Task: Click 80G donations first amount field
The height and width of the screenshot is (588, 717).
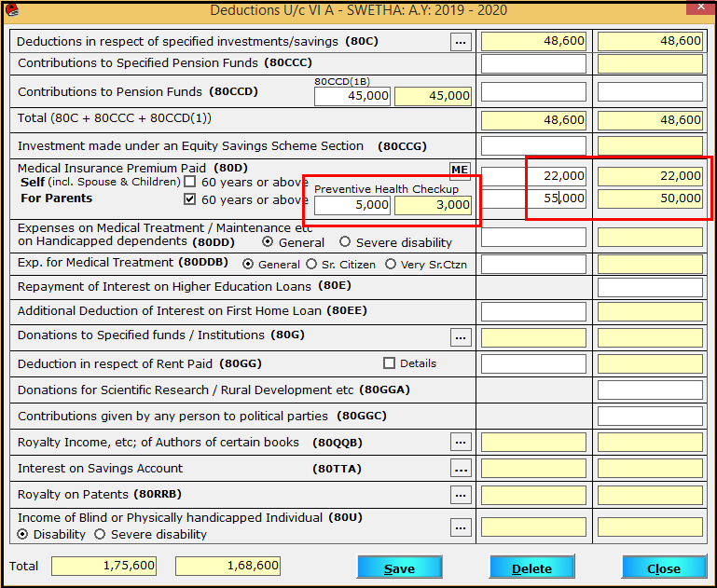Action: tap(533, 338)
